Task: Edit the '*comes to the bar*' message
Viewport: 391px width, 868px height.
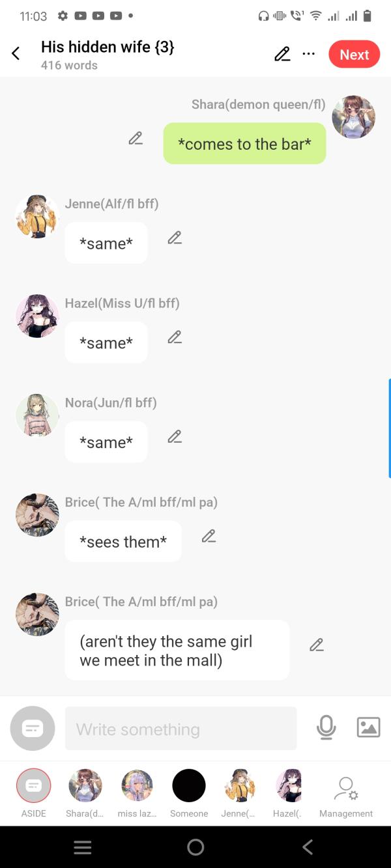Action: point(136,138)
